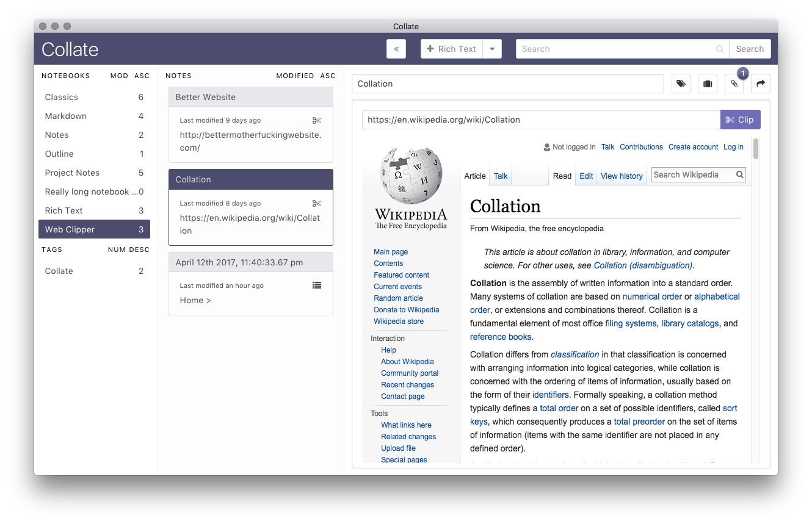Open the tags editor for this note
The image size is (812, 524).
point(681,84)
